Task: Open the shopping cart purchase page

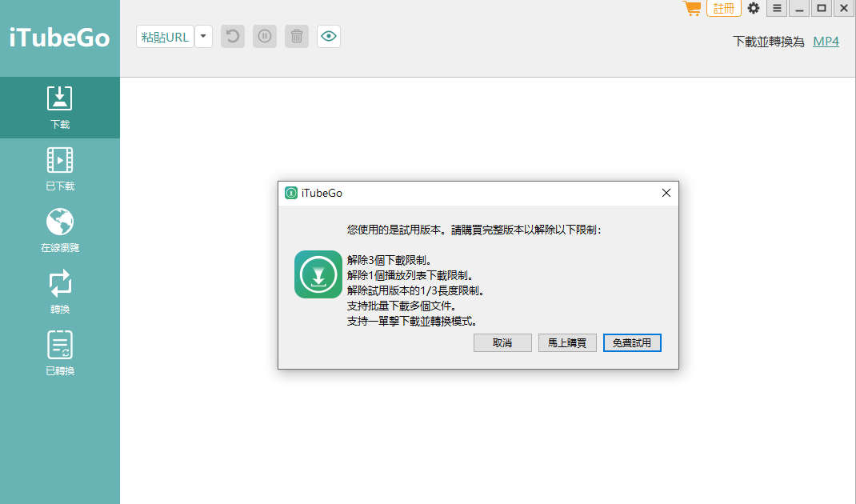Action: (691, 9)
